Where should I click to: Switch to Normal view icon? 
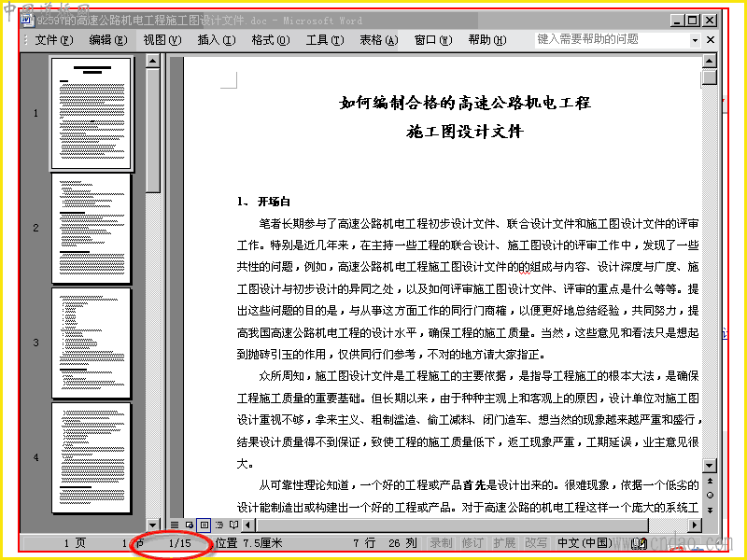(175, 525)
